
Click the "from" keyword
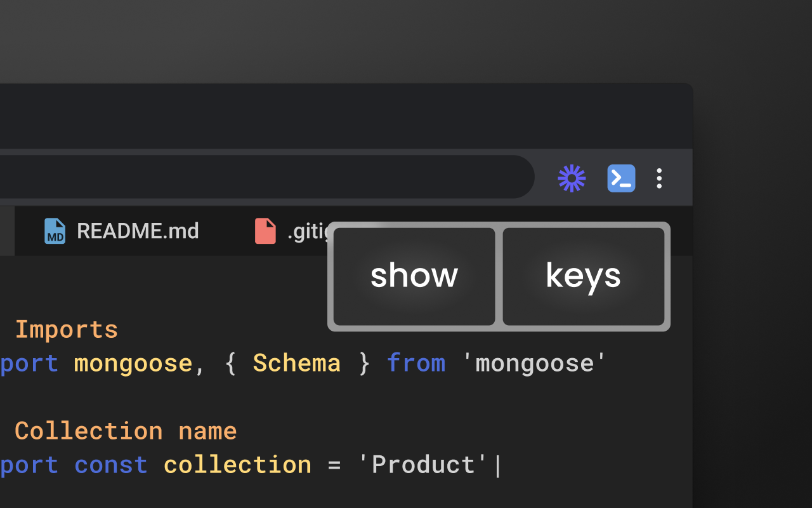tap(416, 363)
